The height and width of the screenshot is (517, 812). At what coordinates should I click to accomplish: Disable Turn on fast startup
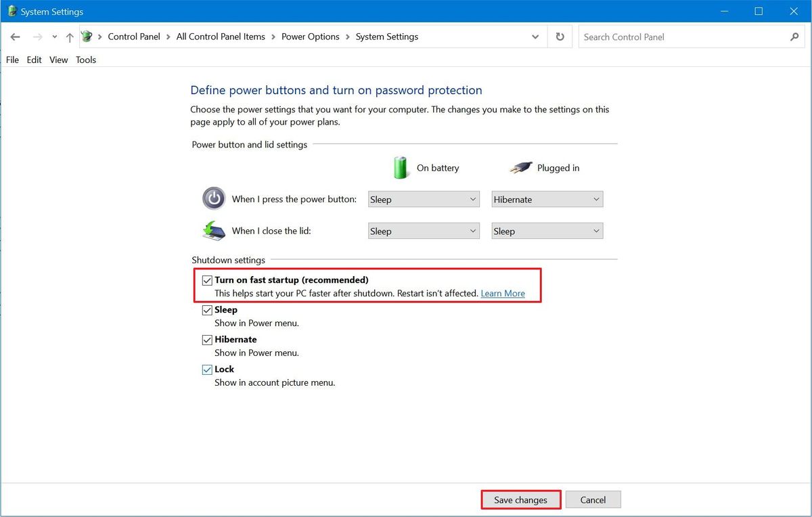(x=207, y=279)
